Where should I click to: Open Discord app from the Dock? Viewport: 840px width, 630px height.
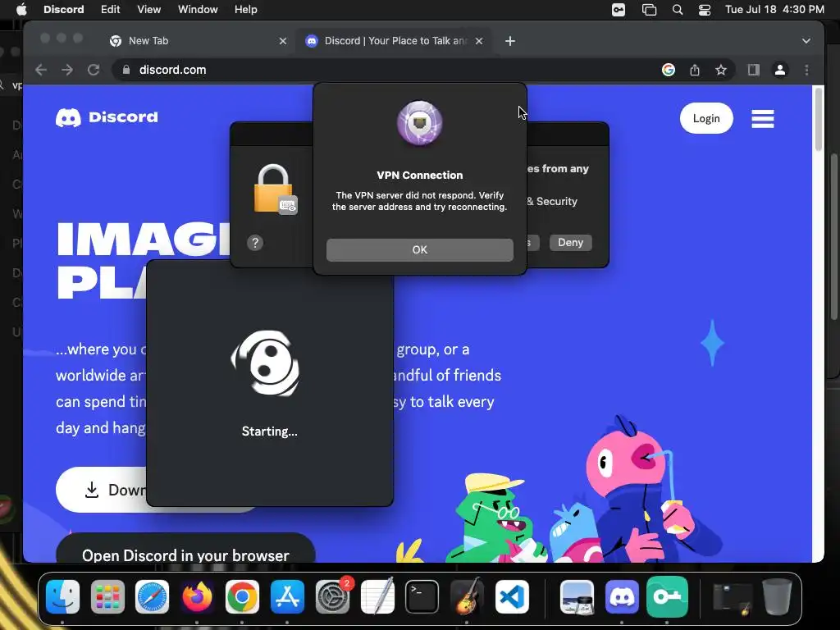(622, 596)
